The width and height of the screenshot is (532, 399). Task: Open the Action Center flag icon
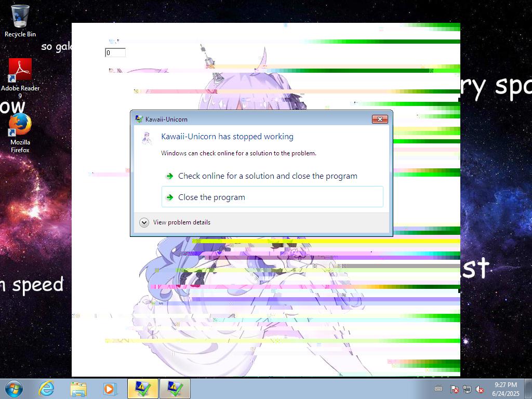454,389
